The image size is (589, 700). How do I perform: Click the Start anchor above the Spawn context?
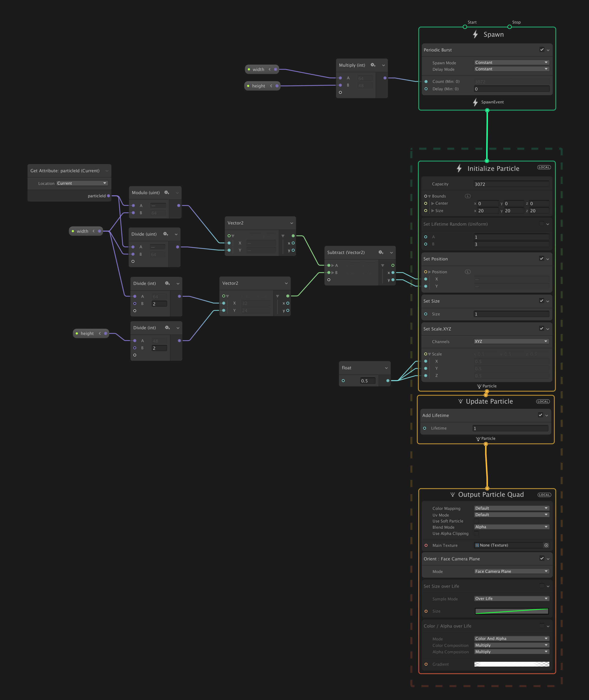pos(465,27)
